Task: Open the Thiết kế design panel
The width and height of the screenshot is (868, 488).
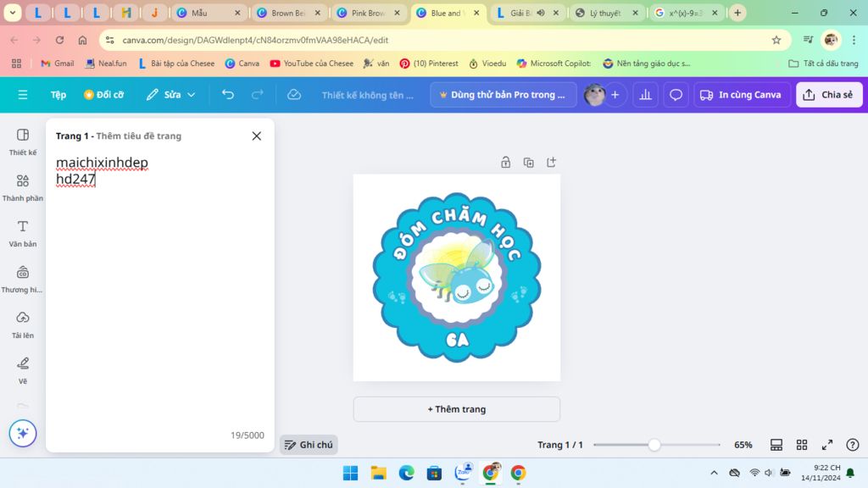Action: click(x=23, y=141)
